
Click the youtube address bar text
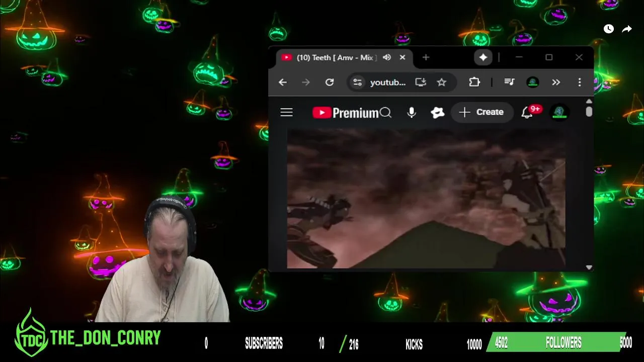click(x=388, y=82)
